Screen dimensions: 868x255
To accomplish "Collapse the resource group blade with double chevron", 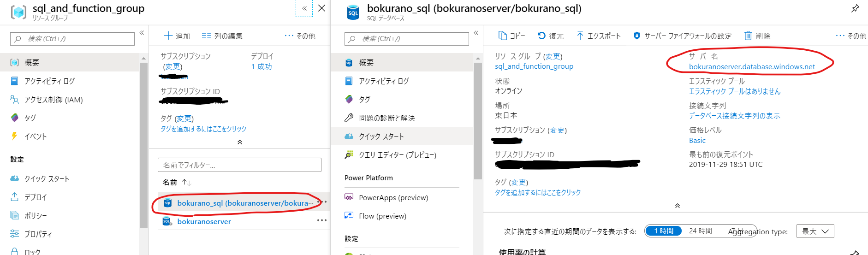I will point(304,8).
